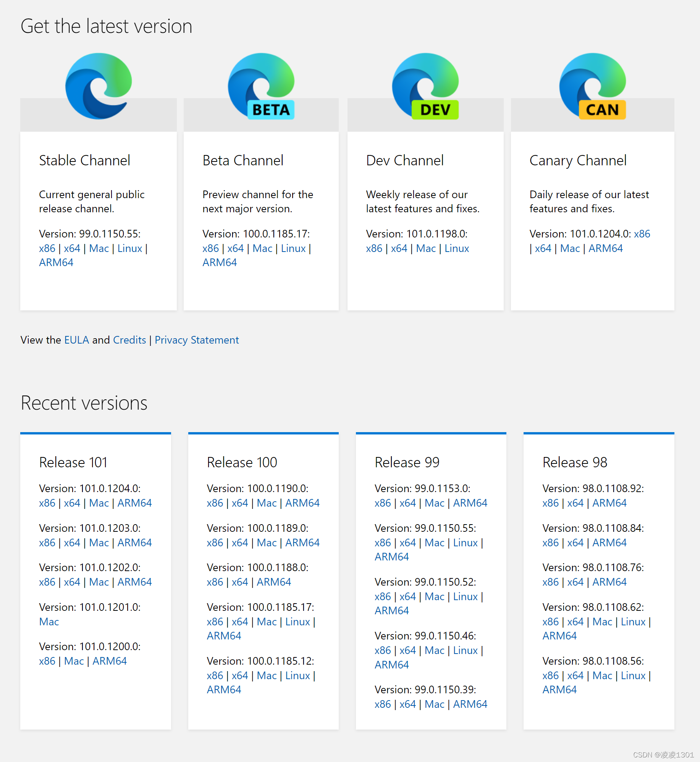Select the 'Get the latest version' heading
700x762 pixels.
coord(106,26)
